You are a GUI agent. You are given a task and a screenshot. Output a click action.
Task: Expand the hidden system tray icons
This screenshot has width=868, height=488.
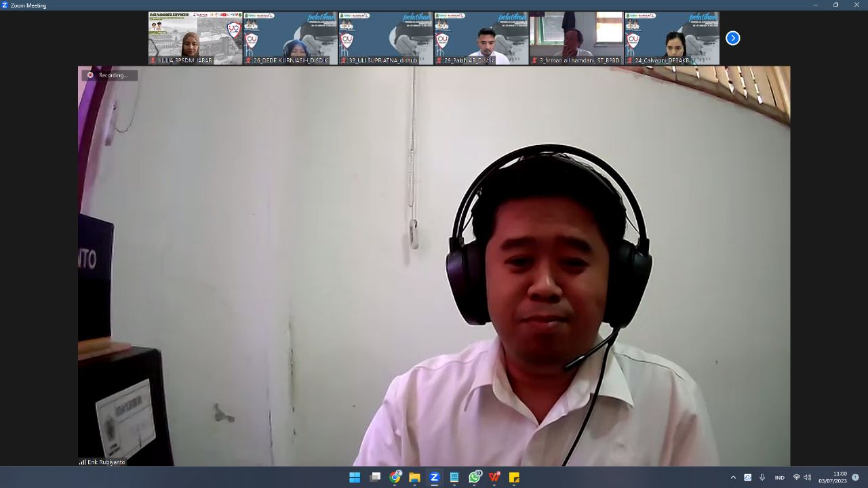[x=733, y=477]
